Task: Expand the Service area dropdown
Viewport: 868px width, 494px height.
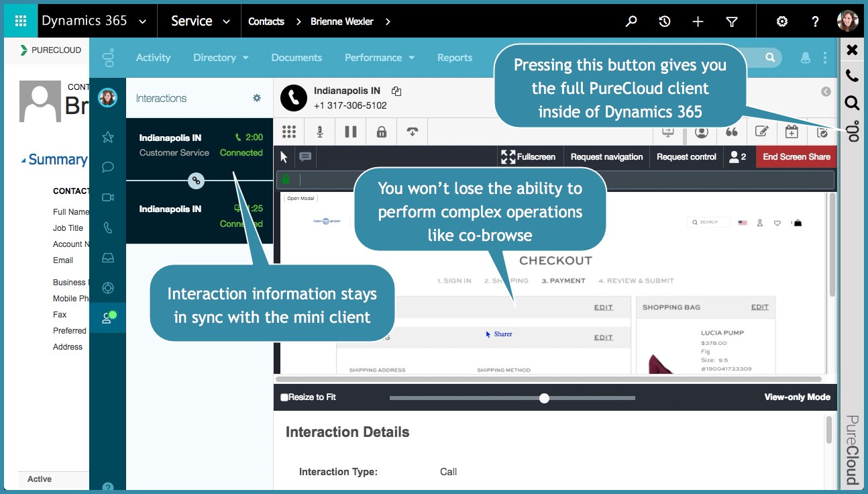Action: pos(227,21)
